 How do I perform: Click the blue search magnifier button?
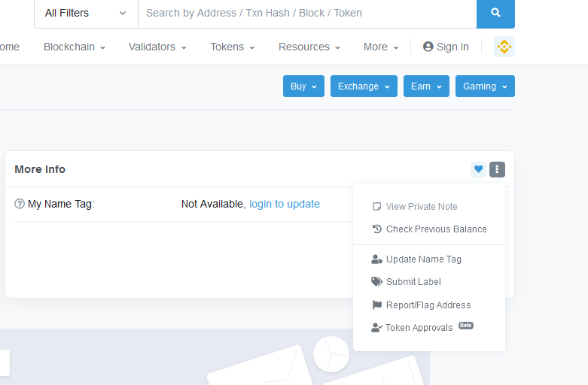(x=495, y=13)
